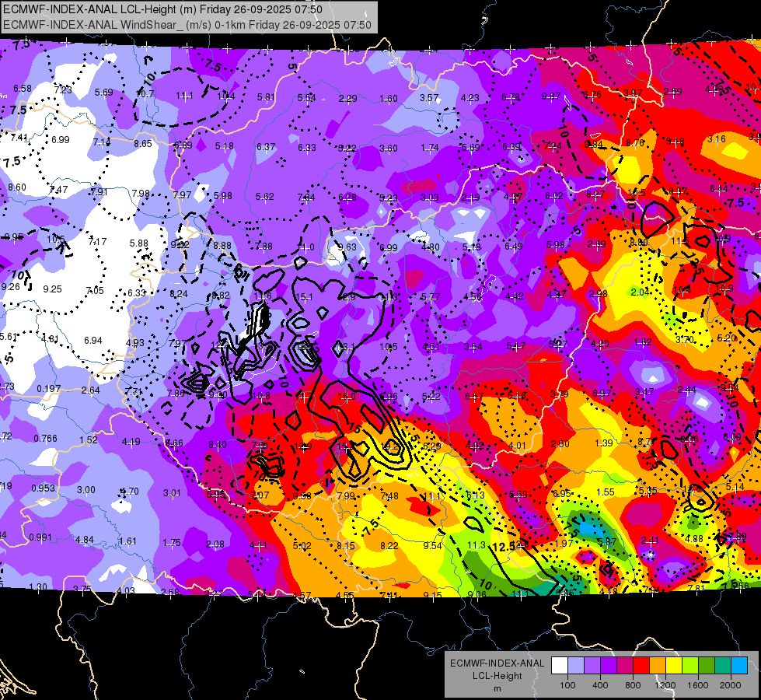Click the grid value '3.00'

coord(86,489)
